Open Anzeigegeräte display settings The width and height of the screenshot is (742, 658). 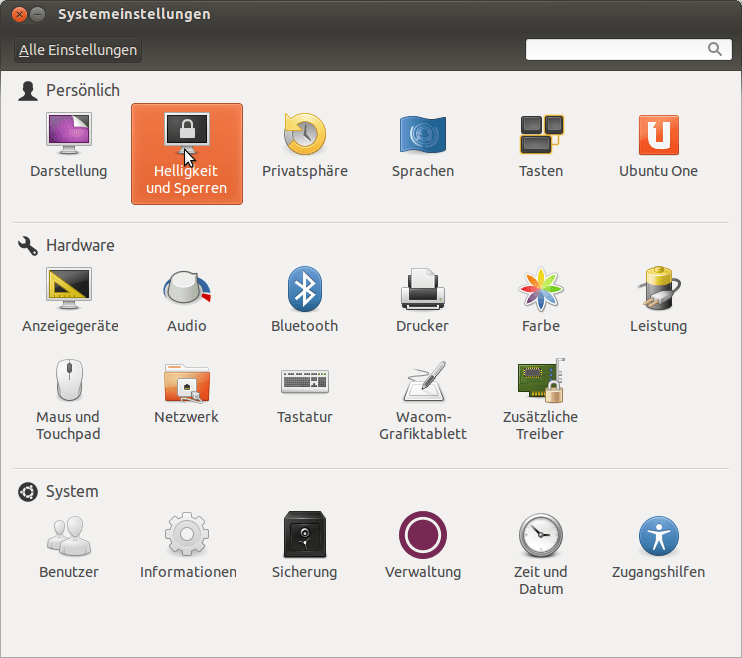[x=70, y=300]
